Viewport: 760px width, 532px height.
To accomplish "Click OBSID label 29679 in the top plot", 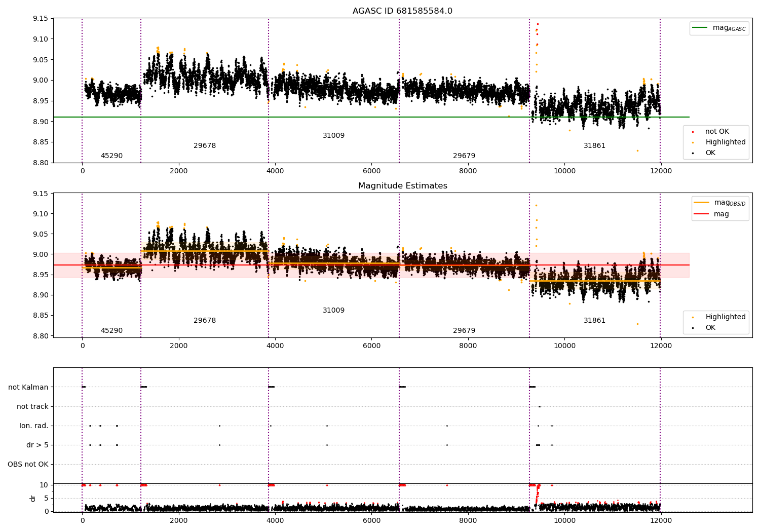I will pos(464,156).
